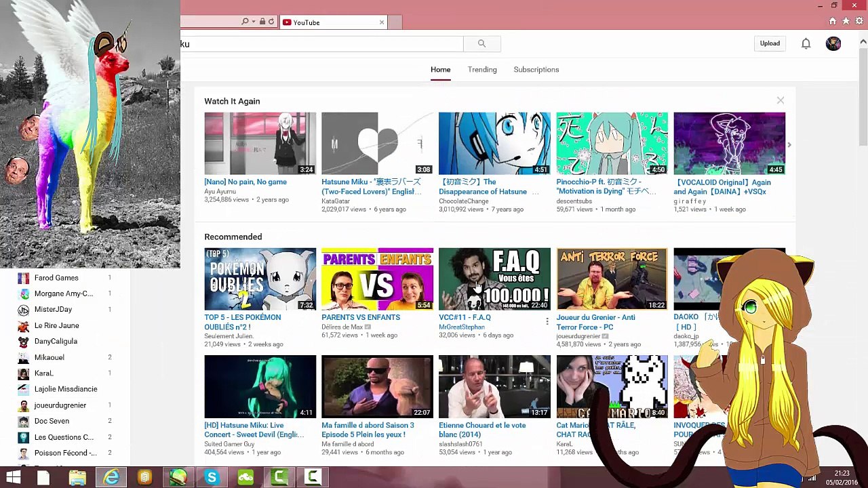Switch to the Trending tab
The image size is (868, 488).
click(x=482, y=69)
